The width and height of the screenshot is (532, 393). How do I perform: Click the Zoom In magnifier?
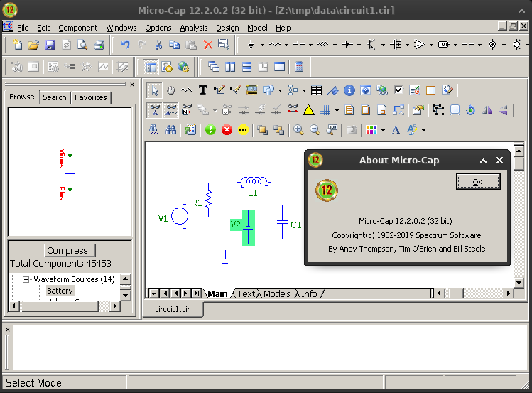point(298,130)
